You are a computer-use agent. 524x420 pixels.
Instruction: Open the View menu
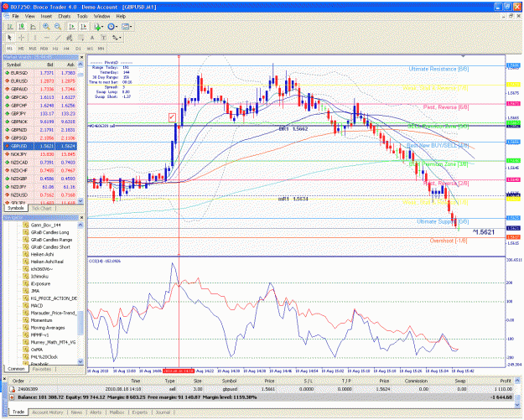(29, 16)
